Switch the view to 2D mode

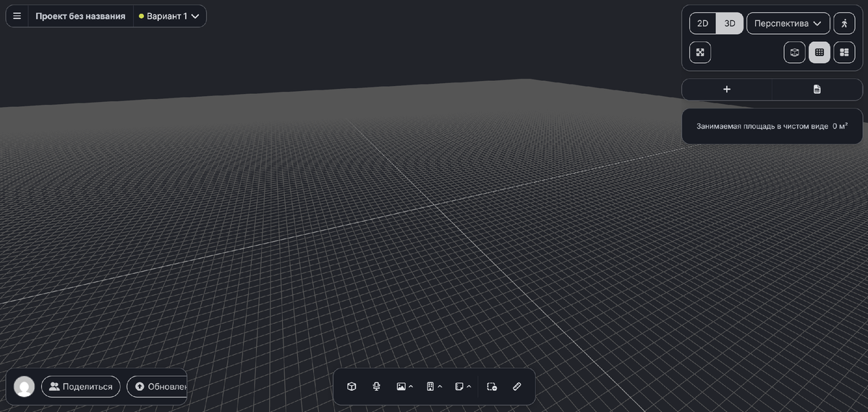(x=702, y=23)
